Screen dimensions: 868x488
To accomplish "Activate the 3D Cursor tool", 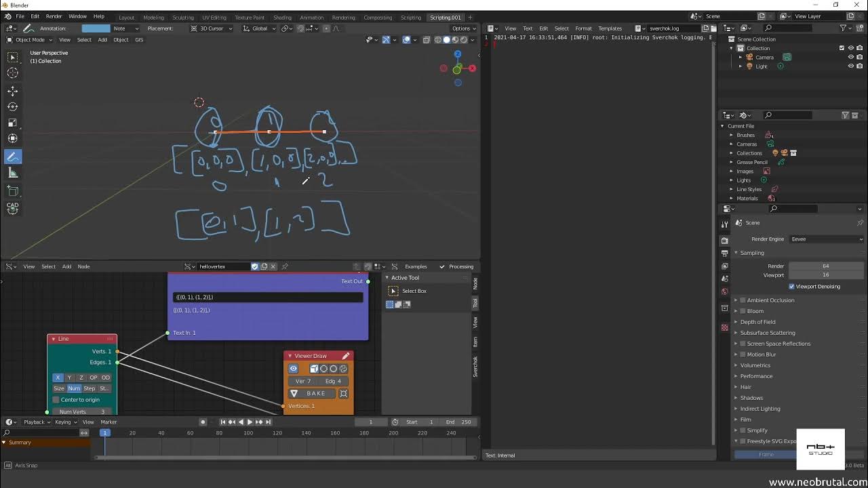I will pos(13,73).
